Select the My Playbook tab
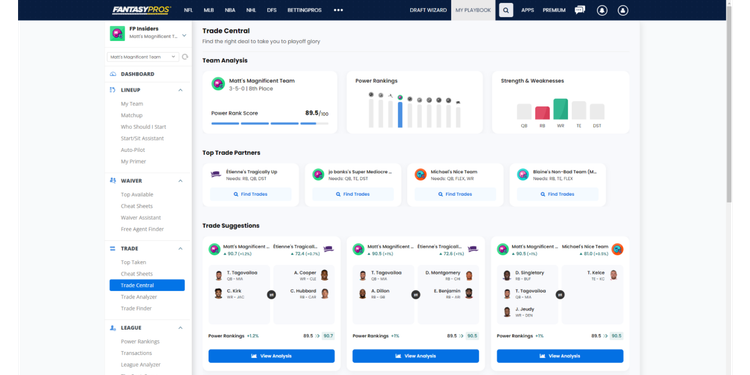 pos(473,10)
